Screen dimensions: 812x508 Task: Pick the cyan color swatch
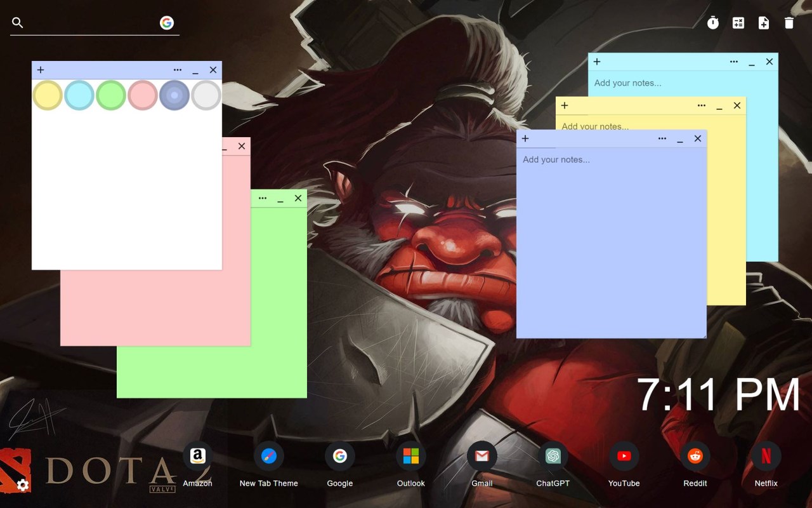pyautogui.click(x=79, y=95)
